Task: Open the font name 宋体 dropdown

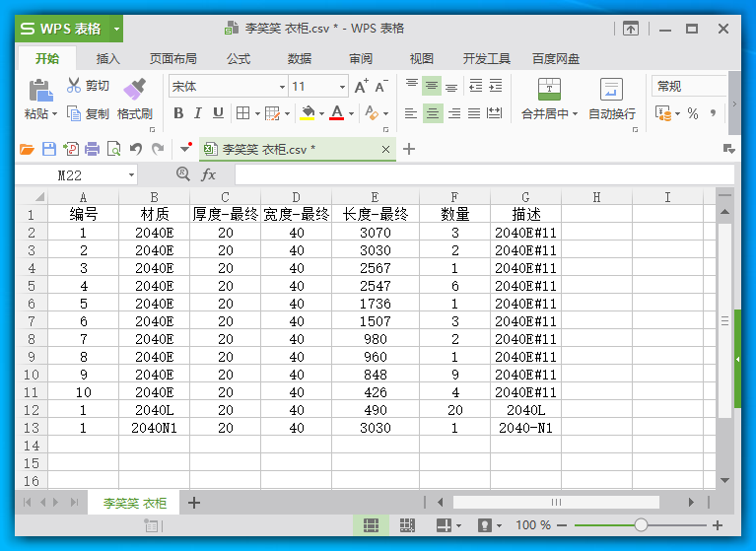Action: pos(280,87)
